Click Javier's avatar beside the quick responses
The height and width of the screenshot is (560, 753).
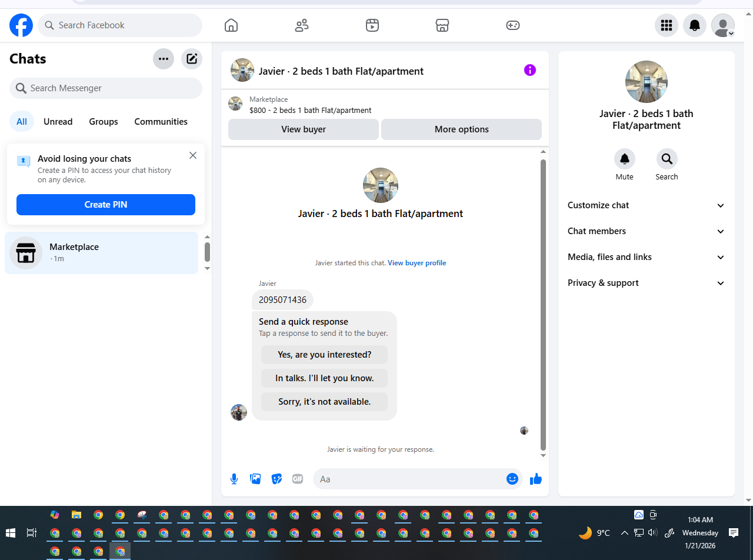tap(239, 412)
